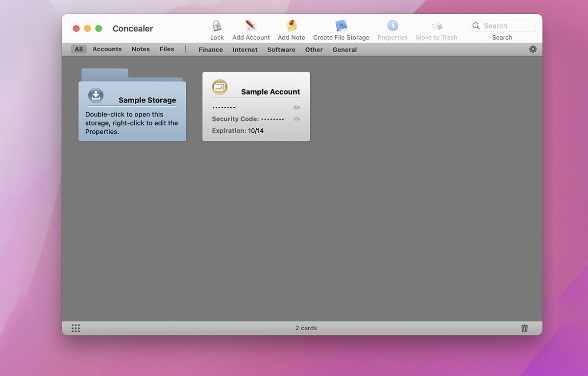
Task: Click the Sample Account card icon
Action: tap(220, 87)
